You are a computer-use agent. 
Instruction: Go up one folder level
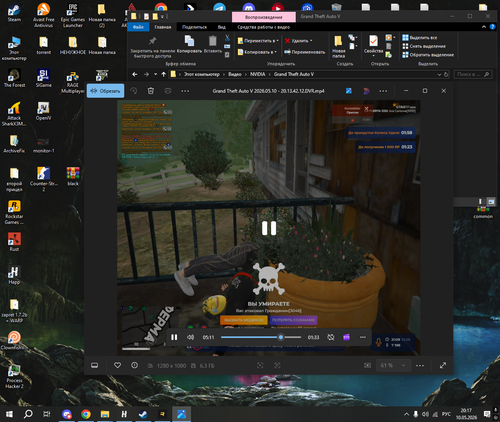(164, 74)
